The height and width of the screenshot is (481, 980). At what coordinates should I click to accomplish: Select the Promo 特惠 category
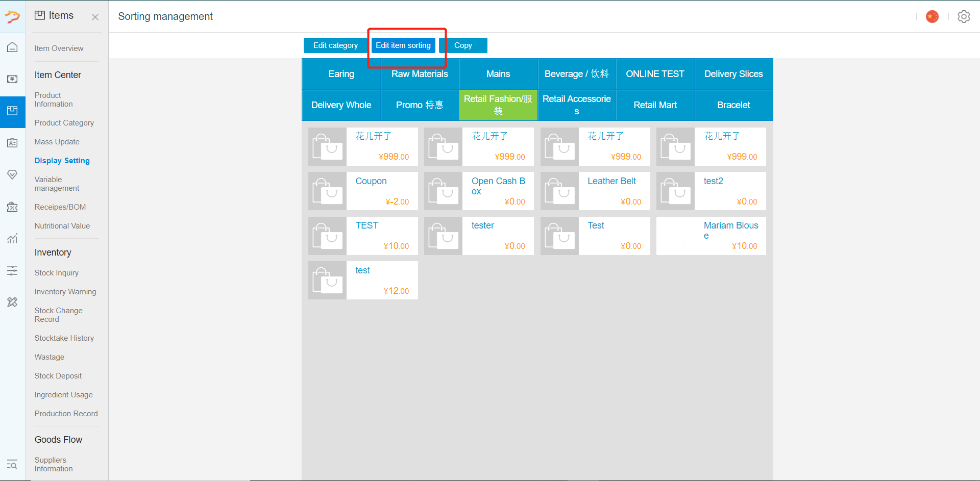420,105
